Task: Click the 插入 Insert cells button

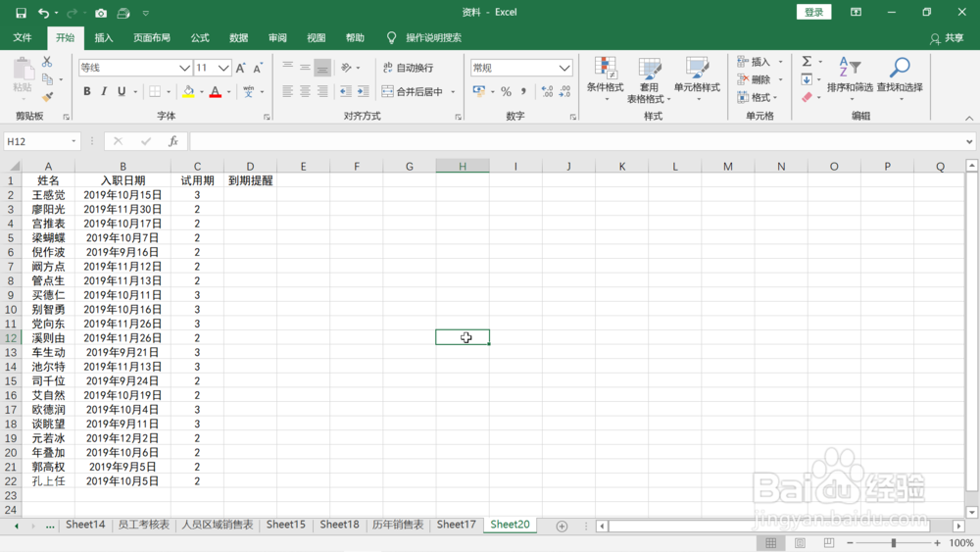Action: (x=754, y=61)
